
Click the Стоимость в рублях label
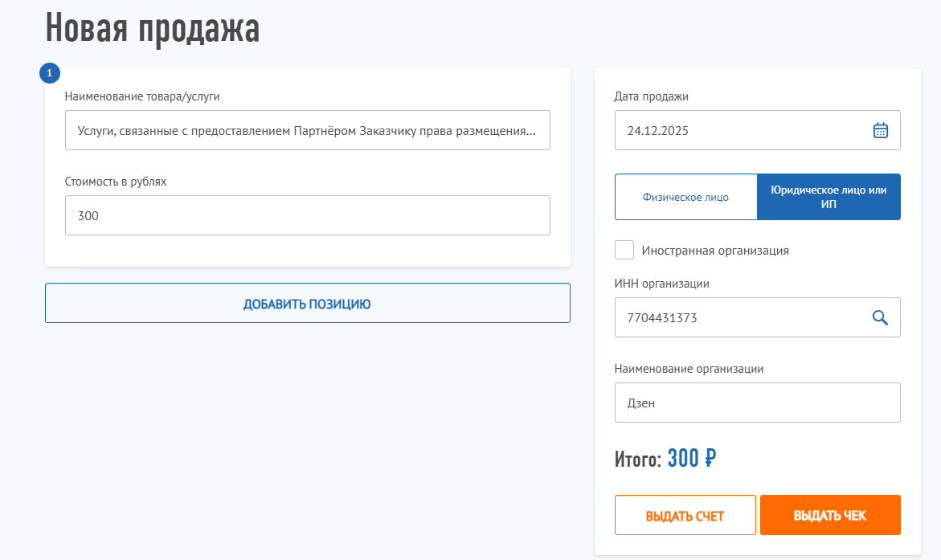tap(116, 182)
